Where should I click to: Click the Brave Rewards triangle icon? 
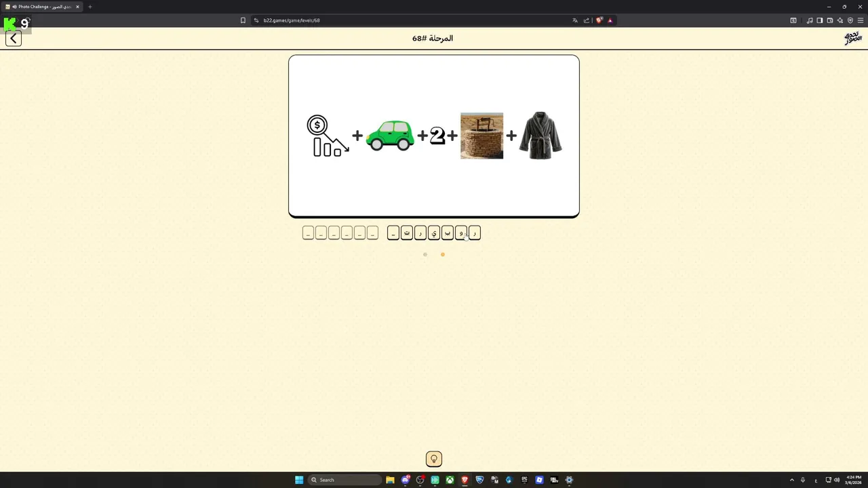click(x=610, y=20)
